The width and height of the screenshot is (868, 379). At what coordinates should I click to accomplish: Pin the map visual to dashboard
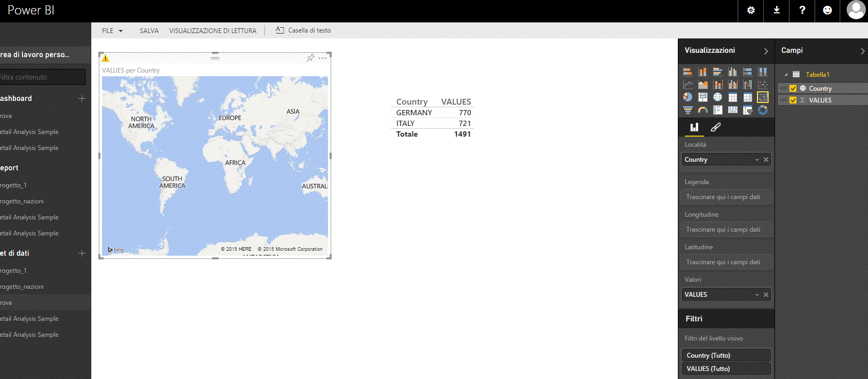tap(310, 58)
